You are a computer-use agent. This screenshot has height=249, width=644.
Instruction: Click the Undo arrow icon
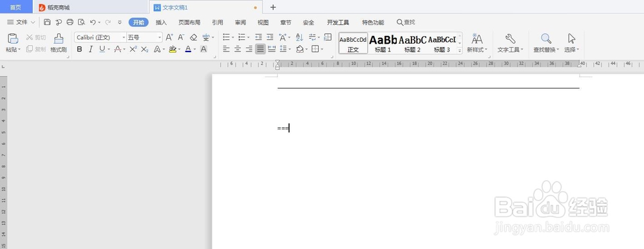(x=93, y=22)
